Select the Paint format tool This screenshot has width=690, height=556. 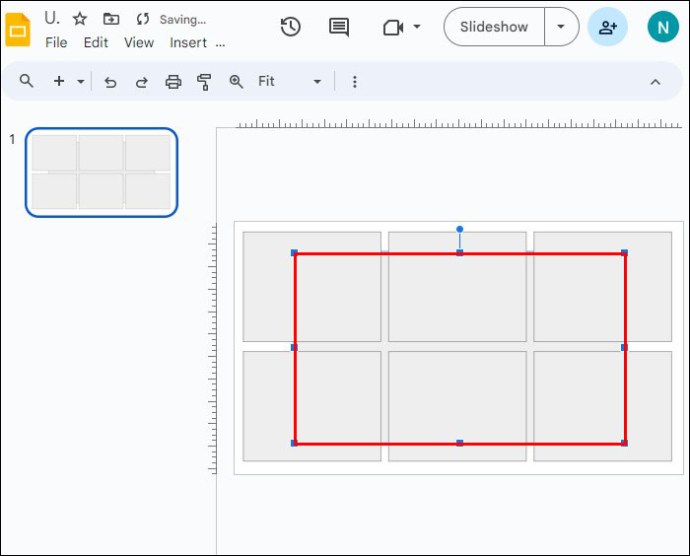pos(204,82)
